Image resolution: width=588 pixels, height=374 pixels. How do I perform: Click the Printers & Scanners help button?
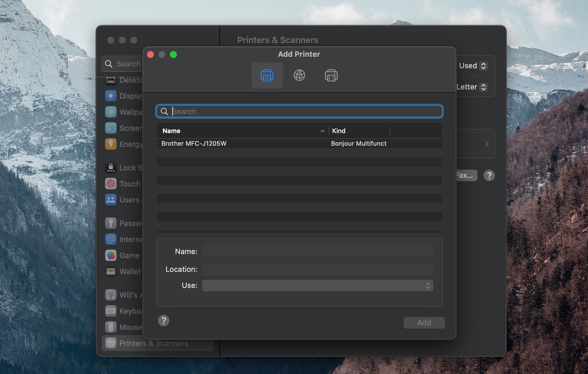[x=489, y=176]
